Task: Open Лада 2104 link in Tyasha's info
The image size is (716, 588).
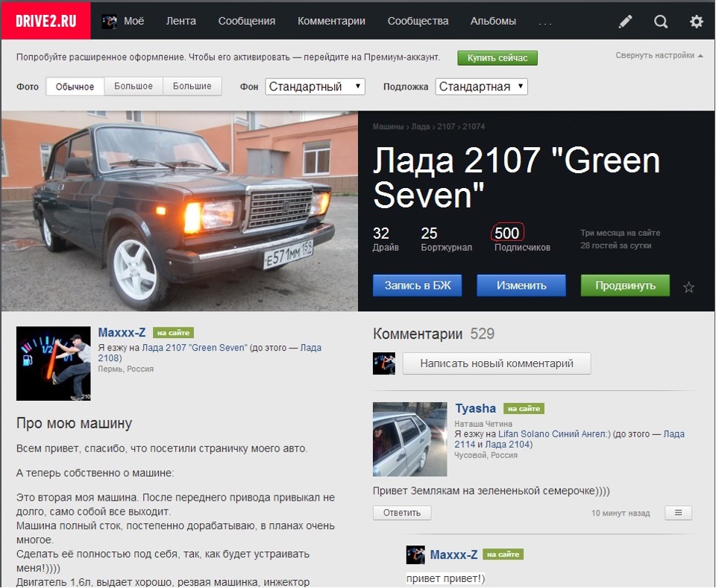Action: 507,444
